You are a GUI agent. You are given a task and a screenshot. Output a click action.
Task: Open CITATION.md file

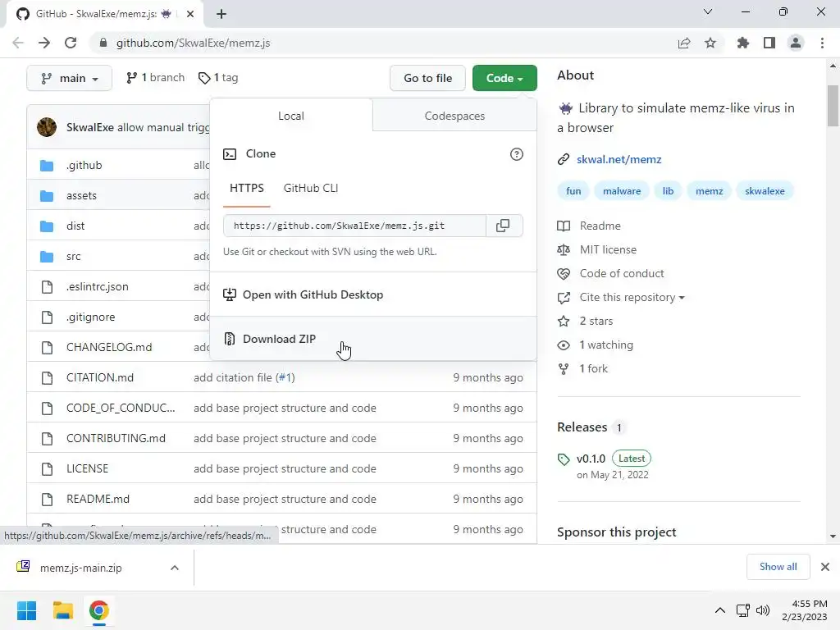100,377
